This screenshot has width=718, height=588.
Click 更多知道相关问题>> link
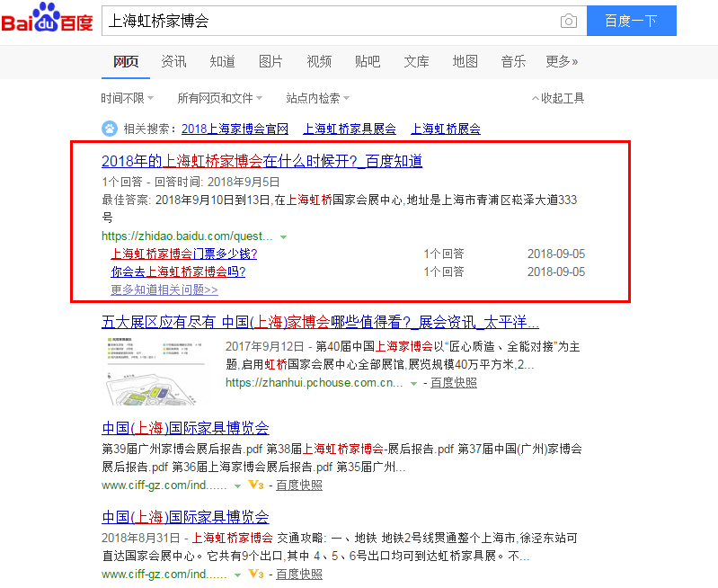[x=164, y=290]
